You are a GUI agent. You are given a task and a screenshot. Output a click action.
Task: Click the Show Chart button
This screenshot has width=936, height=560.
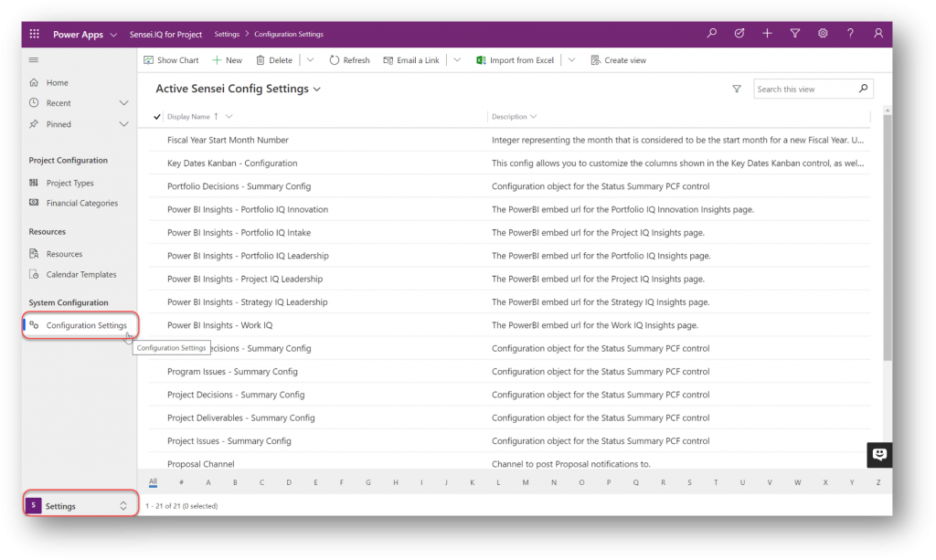[x=171, y=60]
